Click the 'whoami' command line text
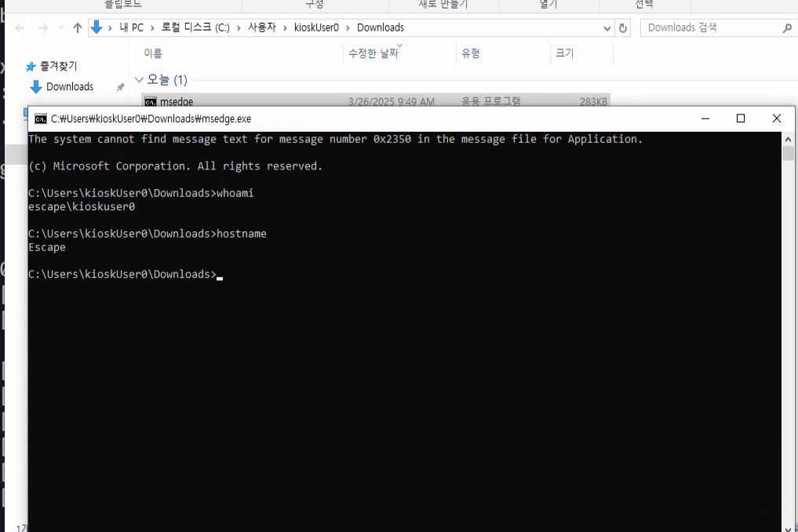 141,193
